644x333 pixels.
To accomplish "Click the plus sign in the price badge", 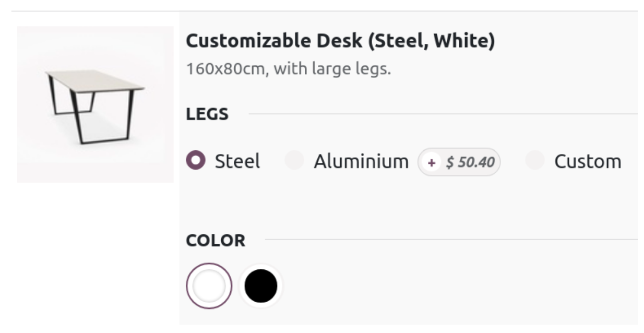I will pos(432,162).
